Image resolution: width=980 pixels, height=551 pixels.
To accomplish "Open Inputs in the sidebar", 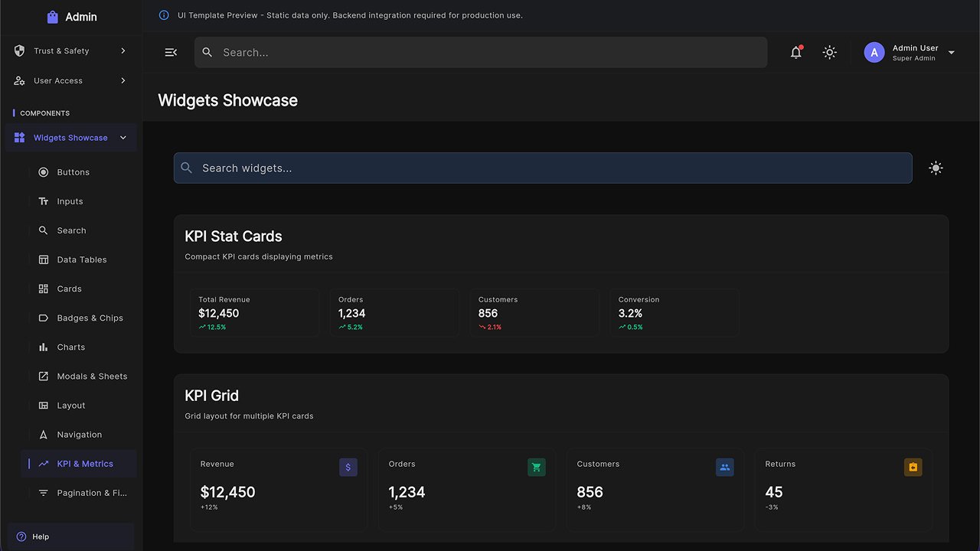I will [x=78, y=201].
